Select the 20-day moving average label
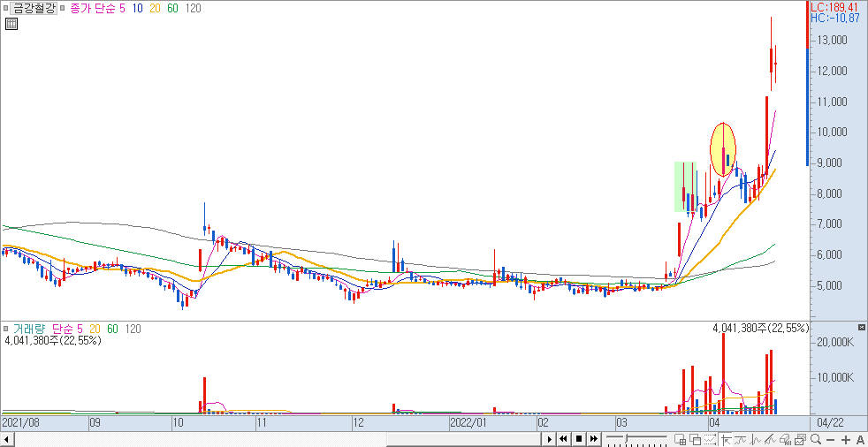The image size is (868, 447). click(x=155, y=8)
